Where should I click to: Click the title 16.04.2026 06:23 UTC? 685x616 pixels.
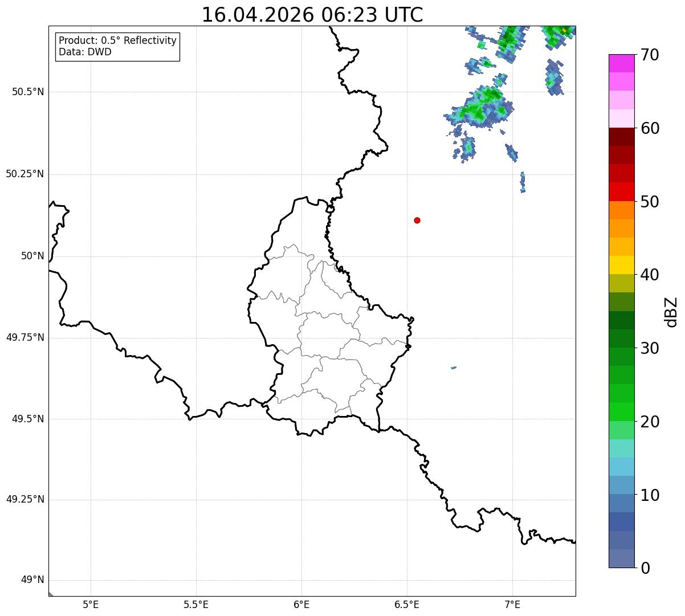coord(312,14)
